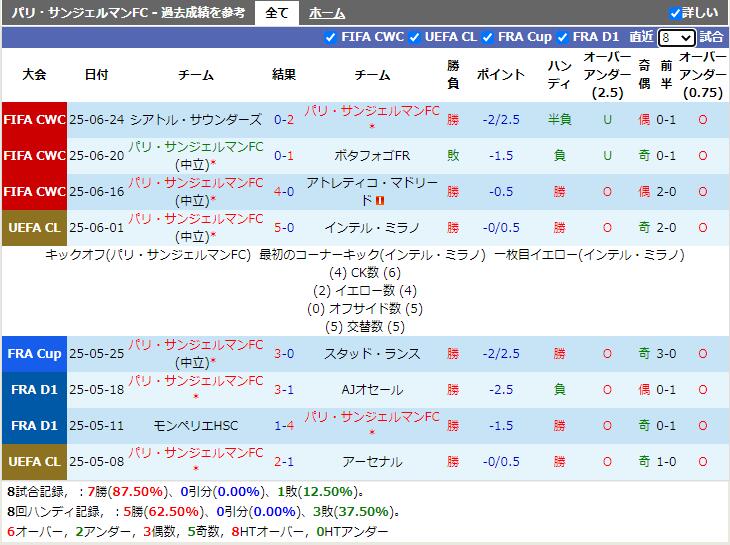Open the 0-1 result on 25-06-20
Image resolution: width=730 pixels, height=545 pixels.
[284, 155]
